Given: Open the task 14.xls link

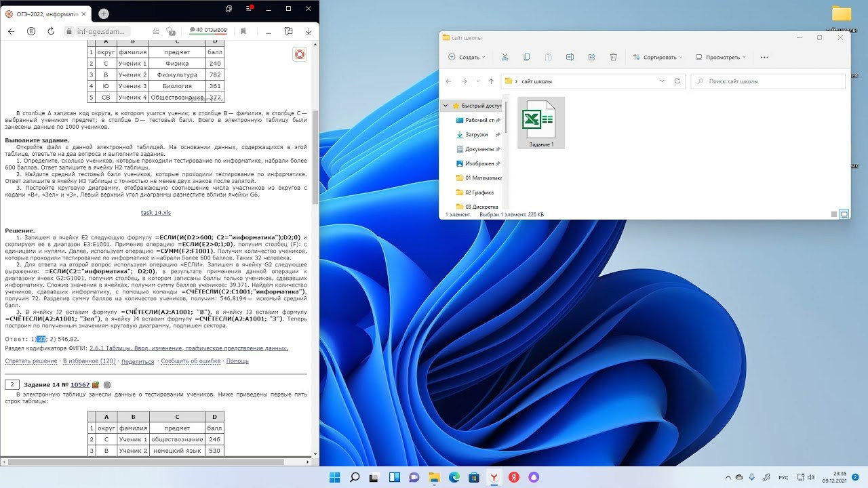Looking at the screenshot, I should [x=155, y=213].
